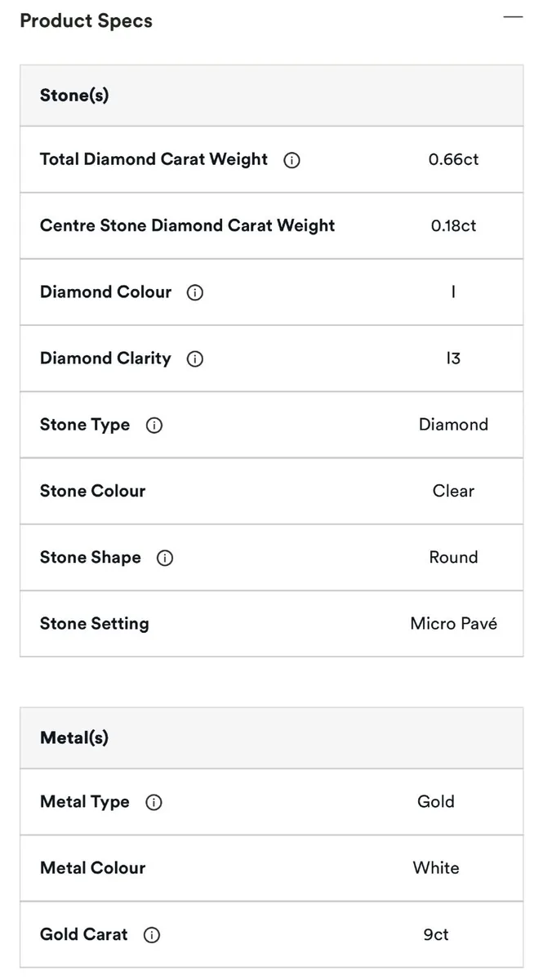This screenshot has width=543, height=980.
Task: Click the White metal colour value
Action: coord(436,867)
